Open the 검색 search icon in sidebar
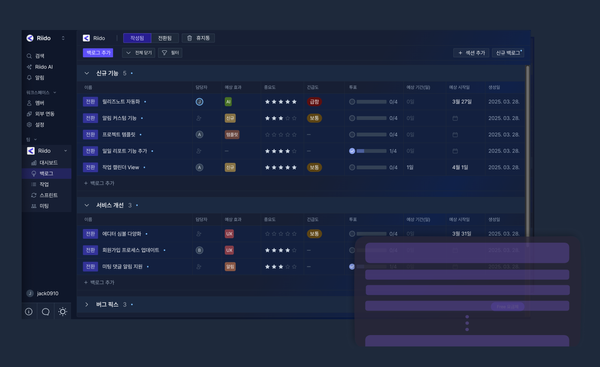 29,56
